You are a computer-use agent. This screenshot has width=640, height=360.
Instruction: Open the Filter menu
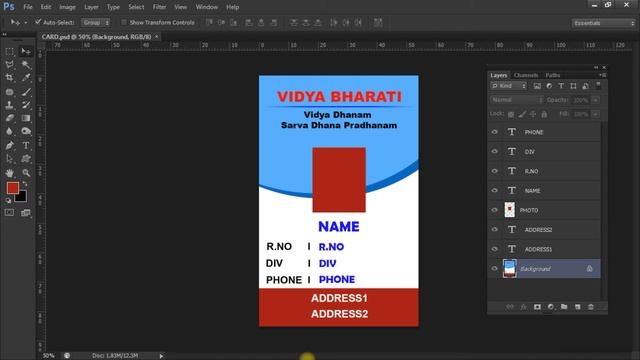pyautogui.click(x=159, y=7)
